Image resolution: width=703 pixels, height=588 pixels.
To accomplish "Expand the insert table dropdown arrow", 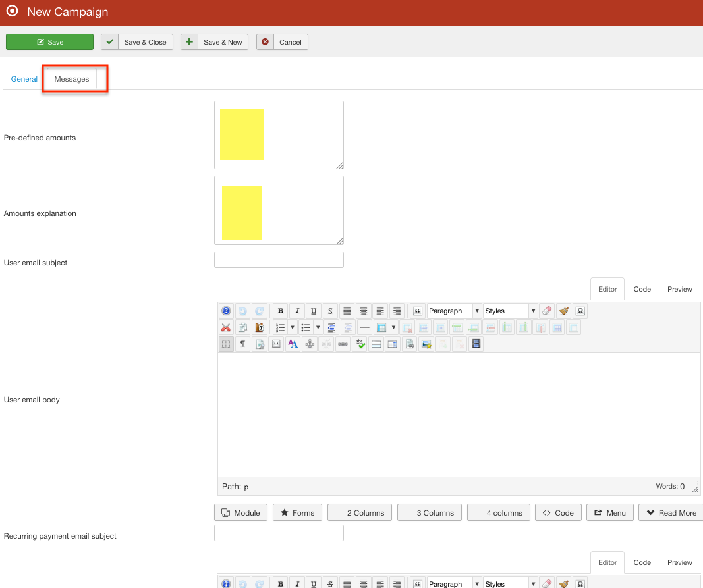I will coord(393,327).
